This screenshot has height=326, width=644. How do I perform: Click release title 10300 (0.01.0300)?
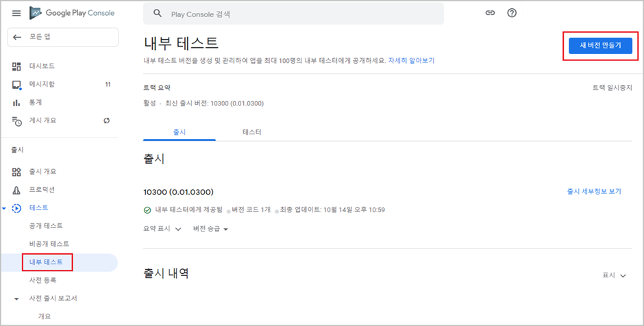[x=178, y=192]
